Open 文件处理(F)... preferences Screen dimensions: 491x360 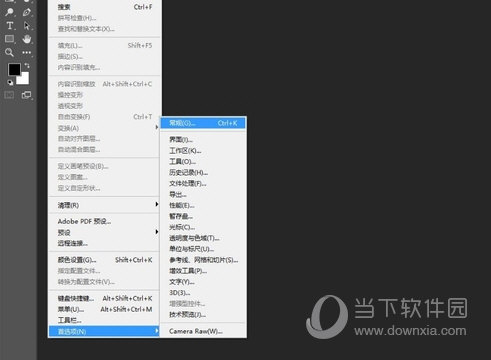coord(203,184)
